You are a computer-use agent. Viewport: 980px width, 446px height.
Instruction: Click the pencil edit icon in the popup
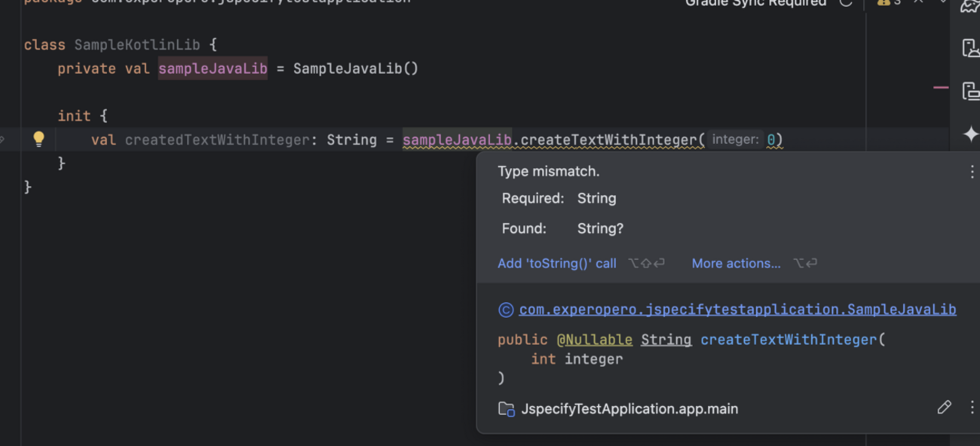coord(945,408)
